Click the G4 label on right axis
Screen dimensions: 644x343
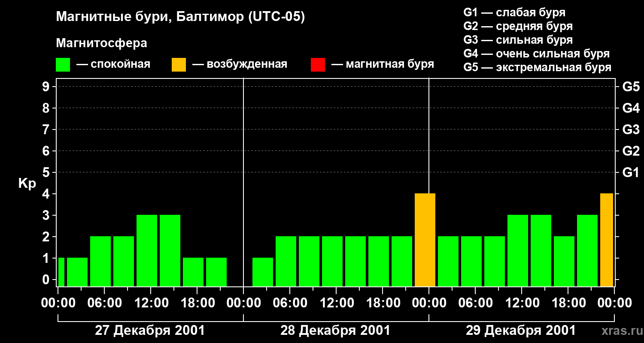pyautogui.click(x=631, y=108)
